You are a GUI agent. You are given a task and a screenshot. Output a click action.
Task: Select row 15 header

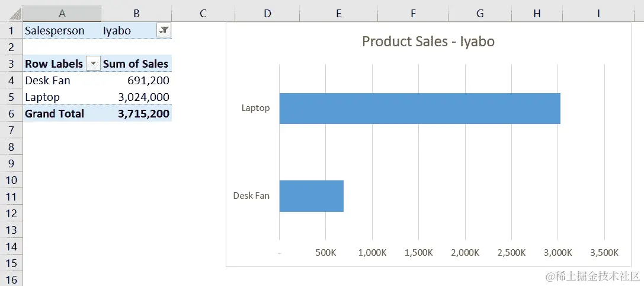pos(11,263)
